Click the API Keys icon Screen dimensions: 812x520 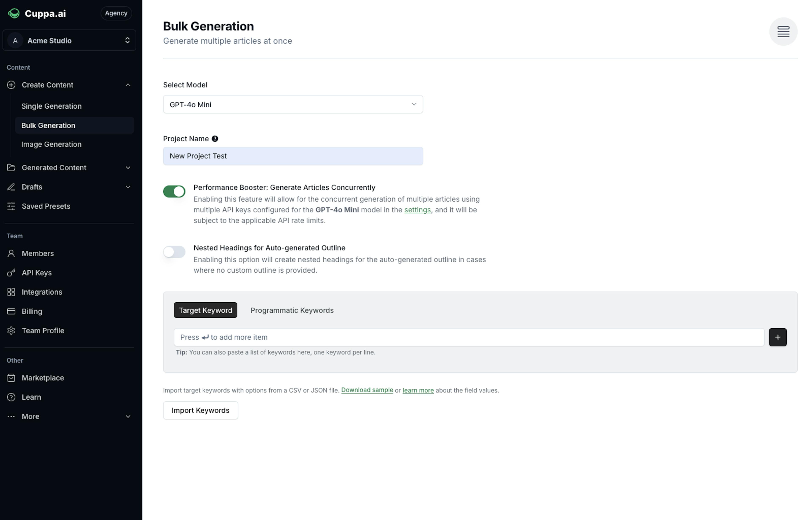coord(11,273)
